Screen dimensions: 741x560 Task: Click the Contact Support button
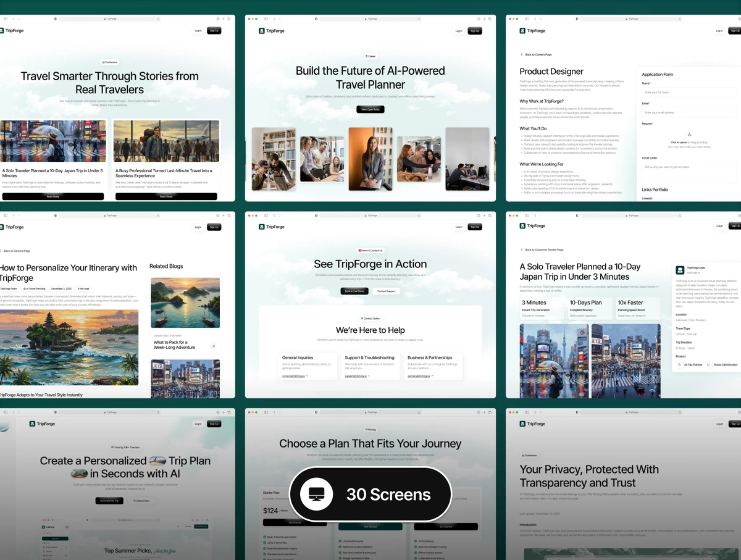[x=387, y=291]
